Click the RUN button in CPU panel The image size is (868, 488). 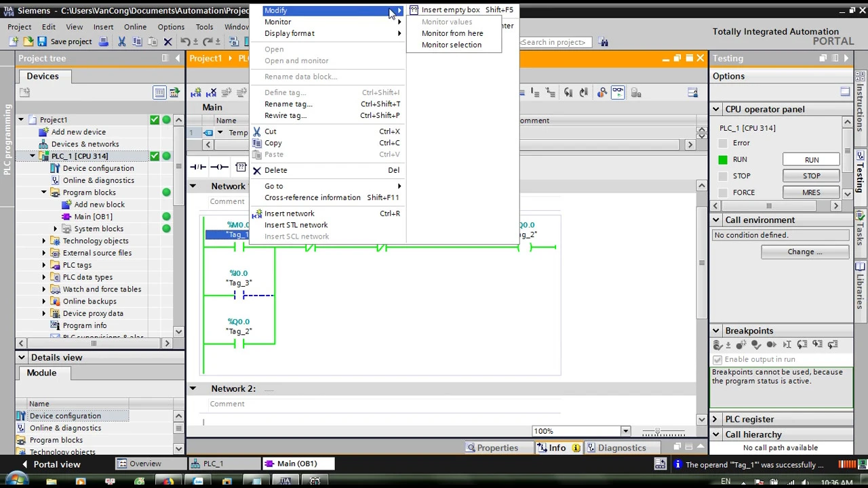click(812, 160)
